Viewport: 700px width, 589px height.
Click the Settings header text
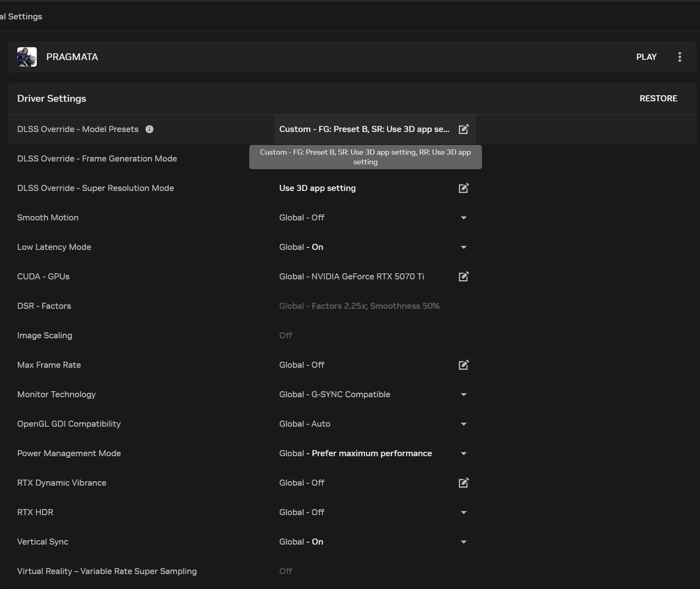coord(25,17)
